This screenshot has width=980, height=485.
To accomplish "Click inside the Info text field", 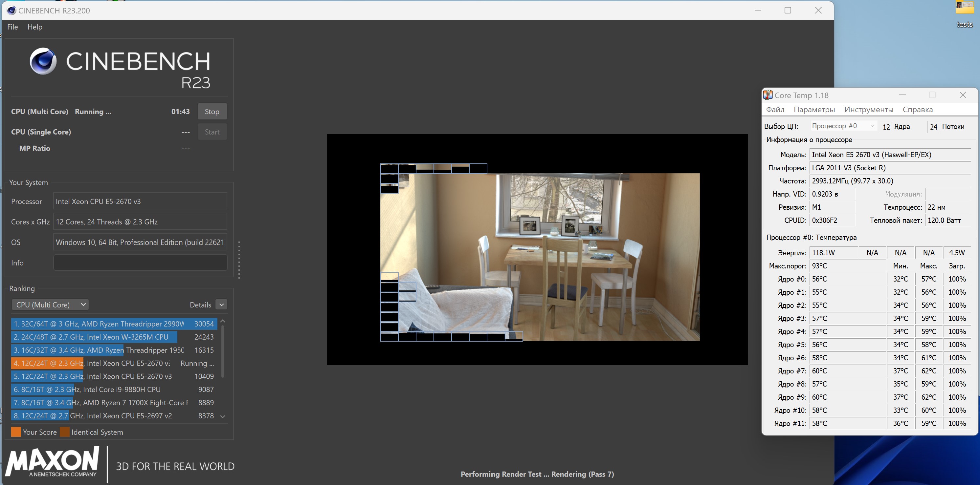I will (x=140, y=263).
